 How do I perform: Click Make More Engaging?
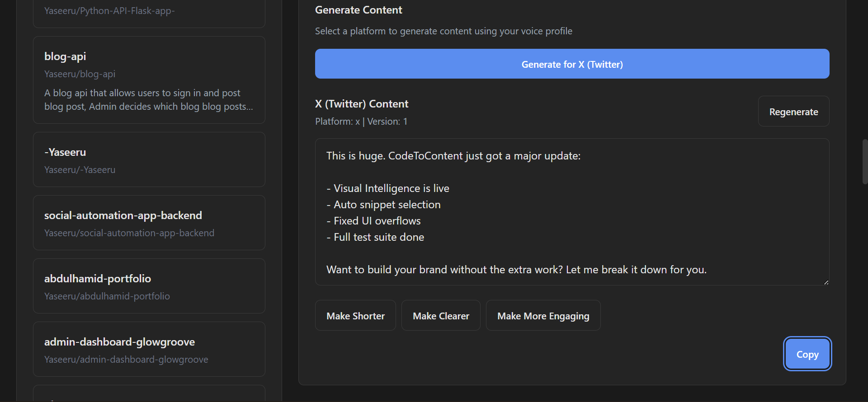(x=543, y=316)
